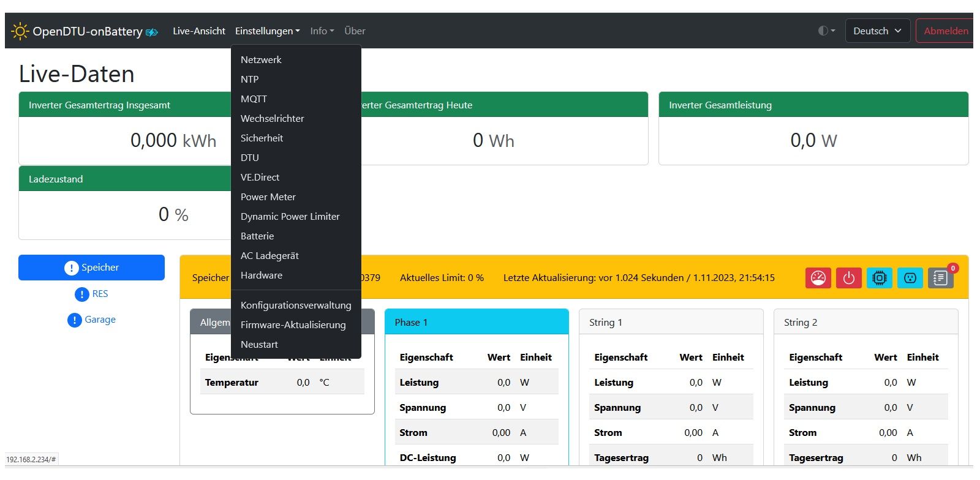Choose Sicherheit from the menu

pos(296,138)
